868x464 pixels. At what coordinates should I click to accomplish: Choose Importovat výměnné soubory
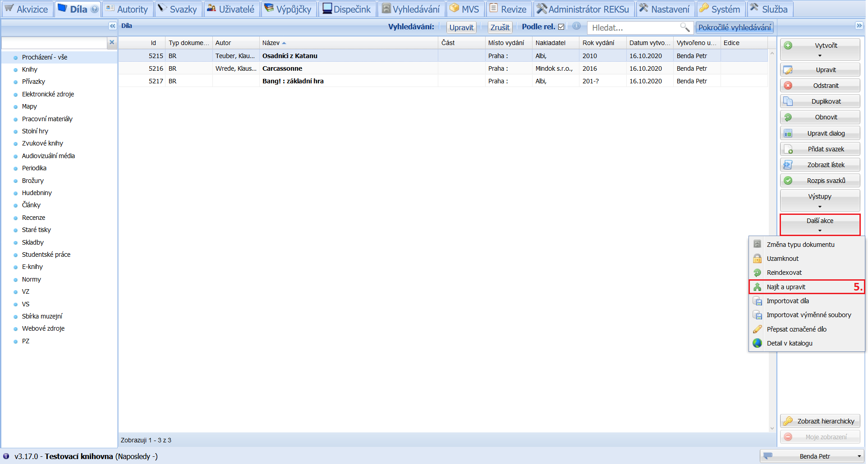(x=807, y=315)
